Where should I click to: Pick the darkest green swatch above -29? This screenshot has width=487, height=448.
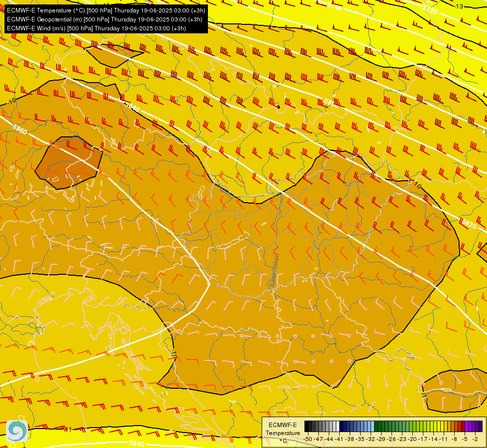pyautogui.click(x=376, y=426)
